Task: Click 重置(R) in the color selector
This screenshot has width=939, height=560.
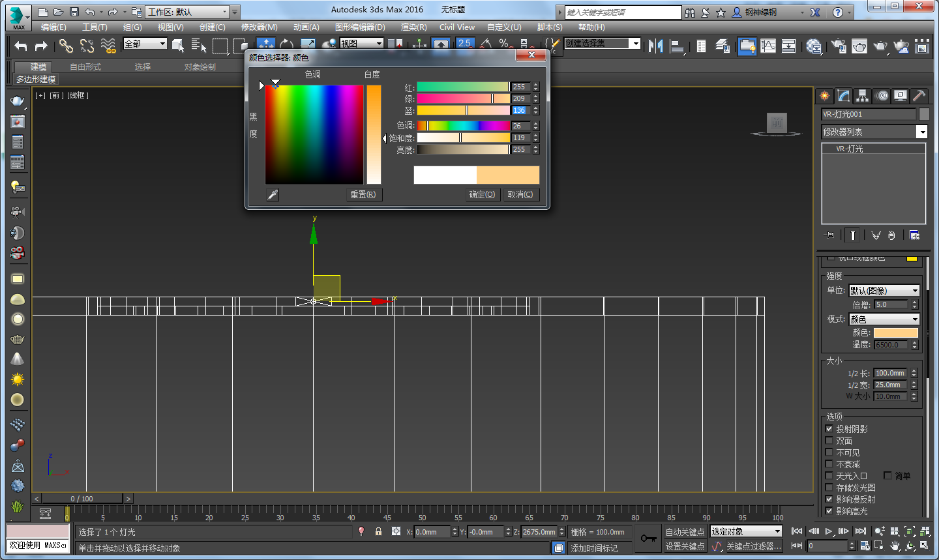Action: pyautogui.click(x=363, y=194)
